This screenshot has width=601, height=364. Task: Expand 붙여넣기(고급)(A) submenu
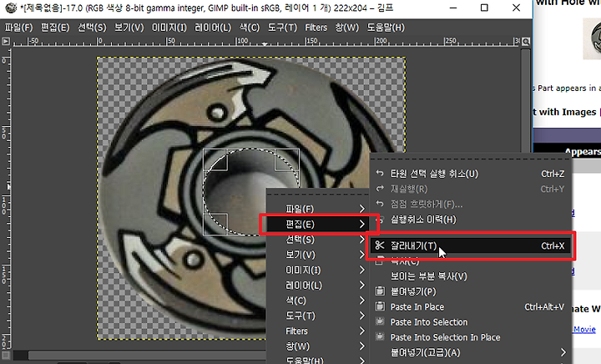click(x=471, y=352)
